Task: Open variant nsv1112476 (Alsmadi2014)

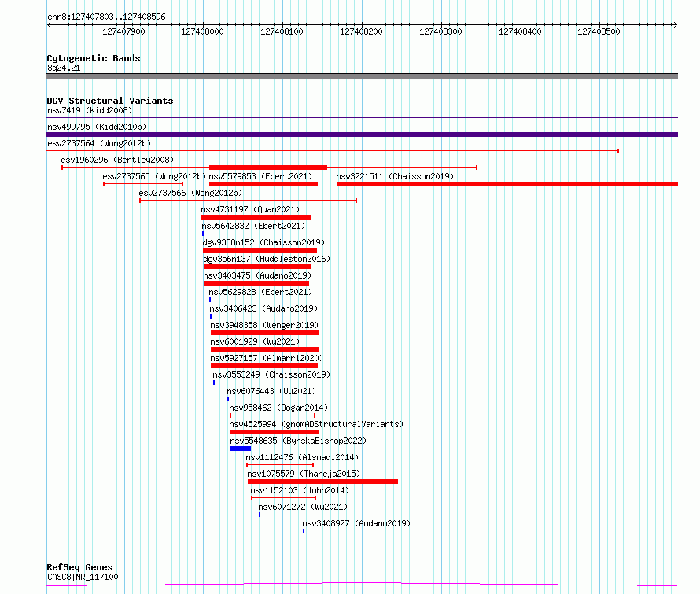Action: click(x=302, y=457)
